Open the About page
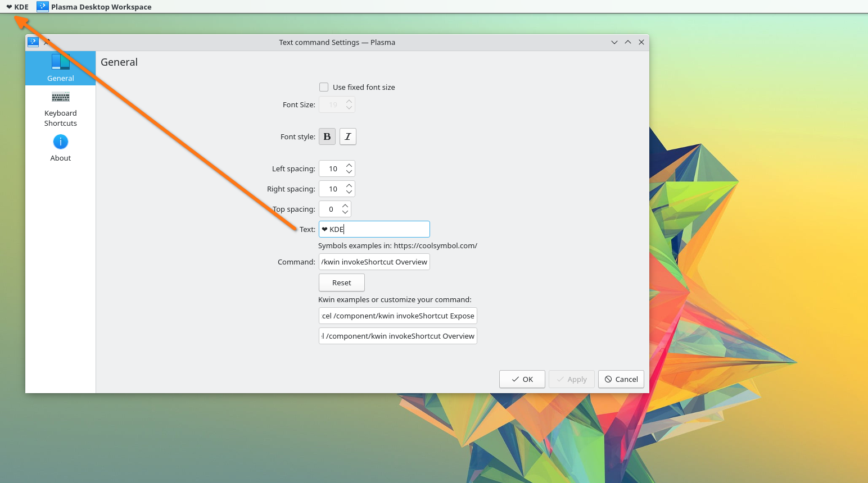This screenshot has height=483, width=868. [x=60, y=148]
